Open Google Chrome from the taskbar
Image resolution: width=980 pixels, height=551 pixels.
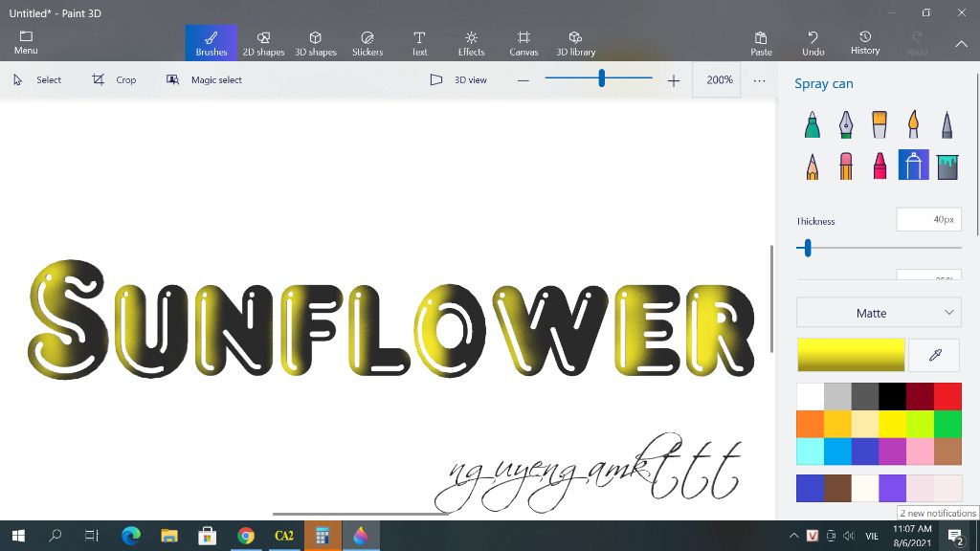coord(246,536)
